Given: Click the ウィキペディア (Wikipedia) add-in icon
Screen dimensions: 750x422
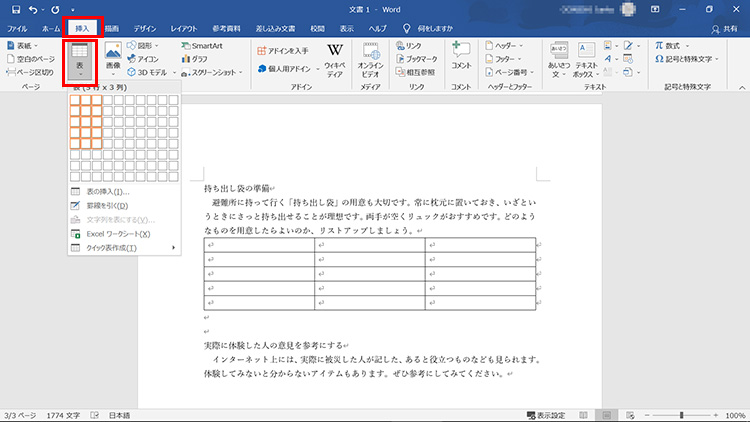Looking at the screenshot, I should coord(335,59).
